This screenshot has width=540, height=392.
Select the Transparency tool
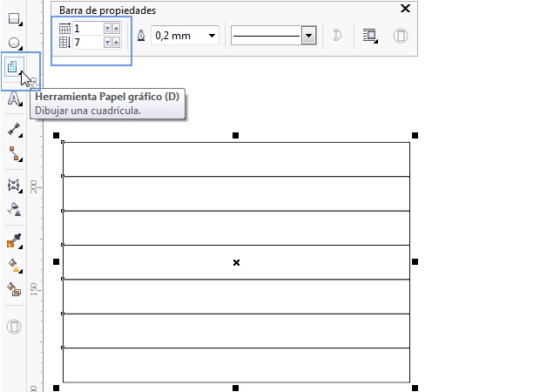(14, 209)
